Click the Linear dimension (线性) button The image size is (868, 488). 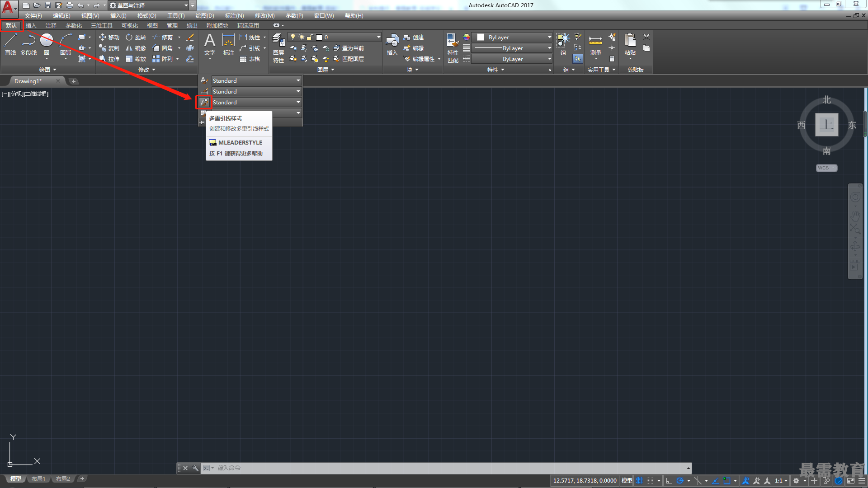tap(250, 37)
